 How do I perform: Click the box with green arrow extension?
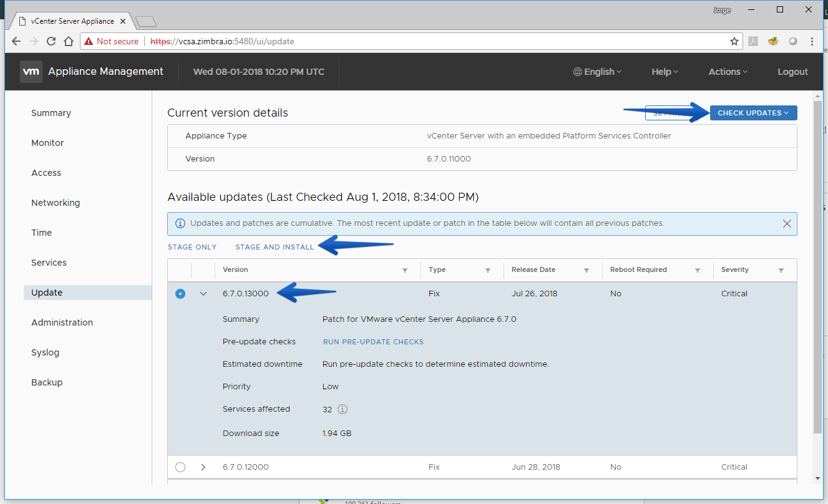pos(773,41)
